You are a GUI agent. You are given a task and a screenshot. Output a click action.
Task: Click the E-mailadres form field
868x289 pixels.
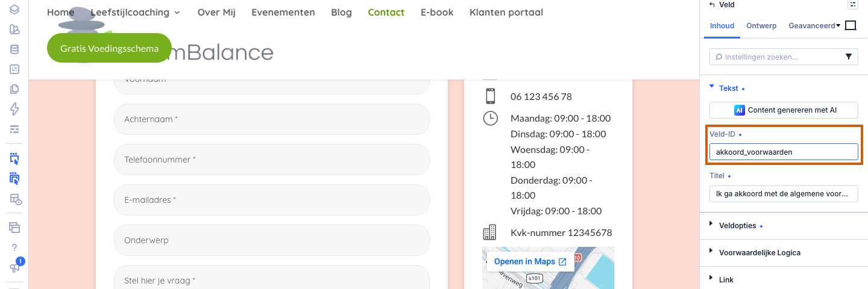(272, 200)
